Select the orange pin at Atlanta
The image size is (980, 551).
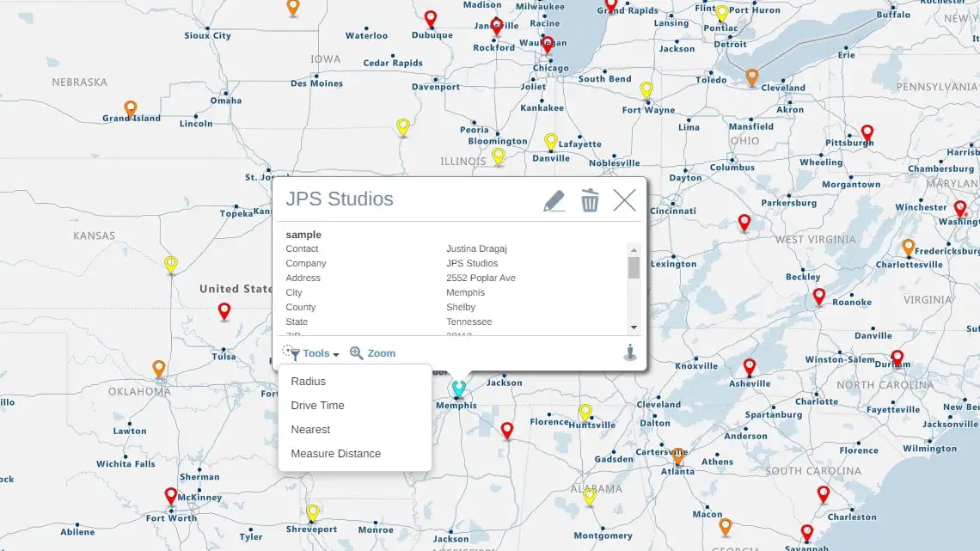coord(678,456)
